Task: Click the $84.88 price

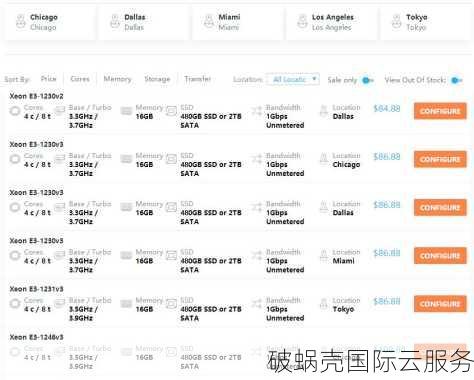Action: point(387,108)
